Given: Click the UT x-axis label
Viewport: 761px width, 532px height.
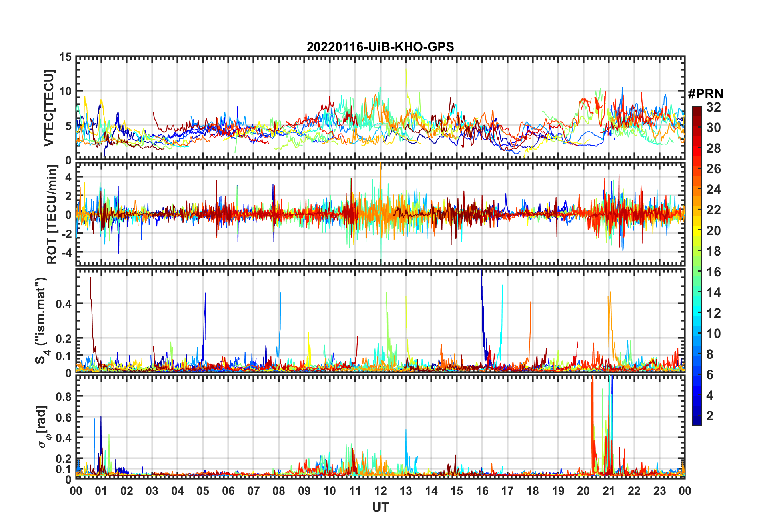Looking at the screenshot, I should tap(380, 507).
